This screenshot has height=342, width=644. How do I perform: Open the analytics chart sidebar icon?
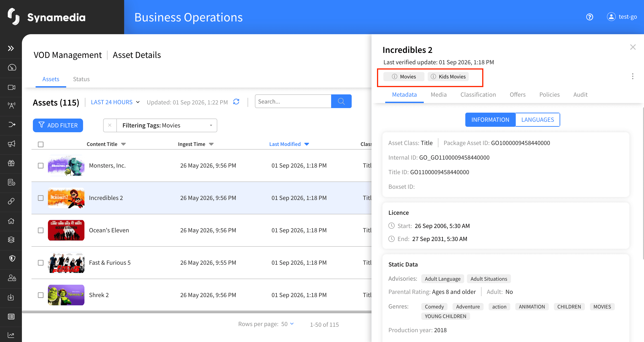tap(11, 335)
